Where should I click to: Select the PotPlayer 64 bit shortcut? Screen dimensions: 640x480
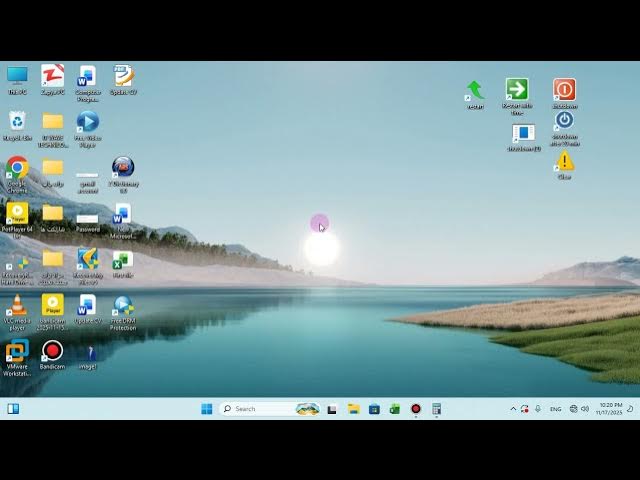[x=17, y=220]
